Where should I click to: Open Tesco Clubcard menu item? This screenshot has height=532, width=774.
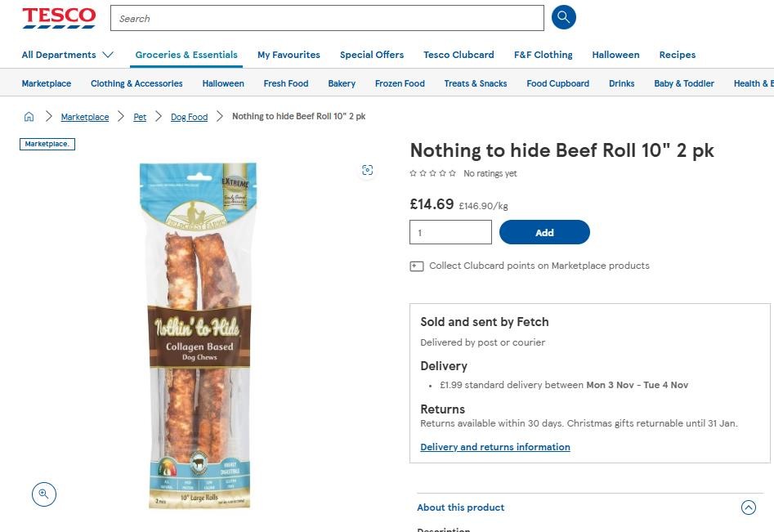(x=459, y=55)
